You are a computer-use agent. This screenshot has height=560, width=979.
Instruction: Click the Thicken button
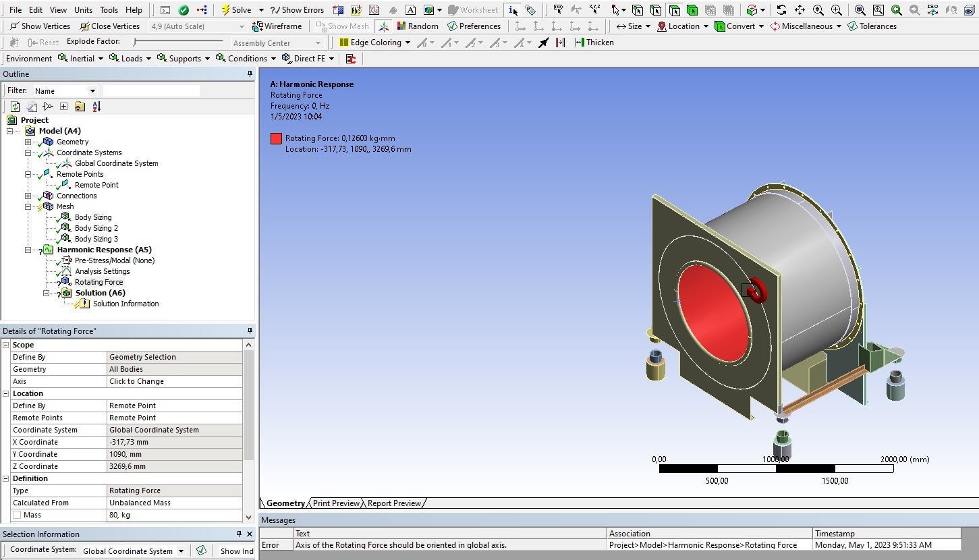[x=594, y=43]
